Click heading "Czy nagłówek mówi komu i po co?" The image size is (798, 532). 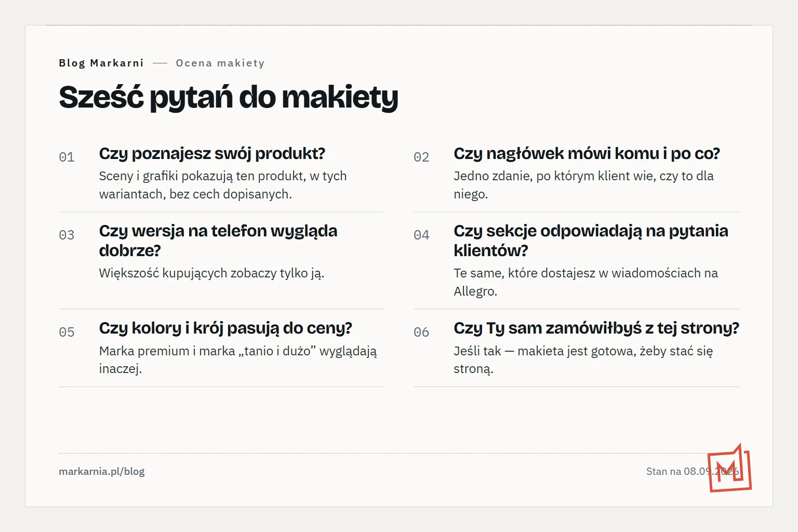(x=587, y=154)
